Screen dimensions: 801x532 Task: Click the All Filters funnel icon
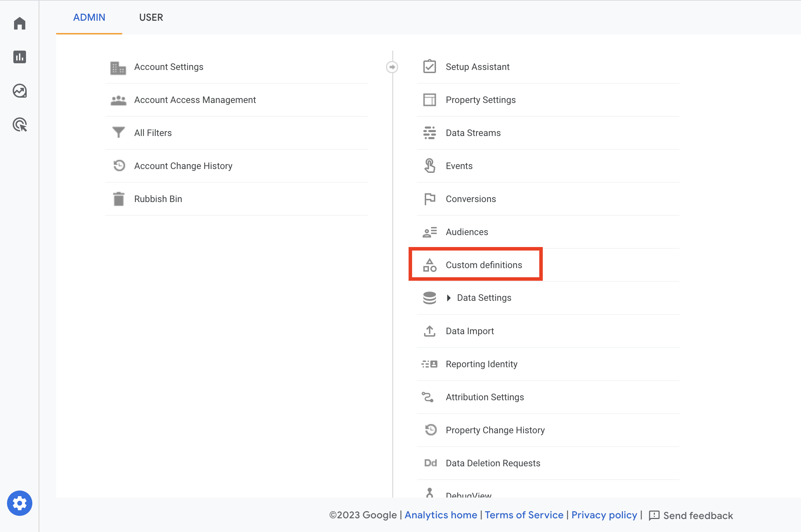point(118,132)
